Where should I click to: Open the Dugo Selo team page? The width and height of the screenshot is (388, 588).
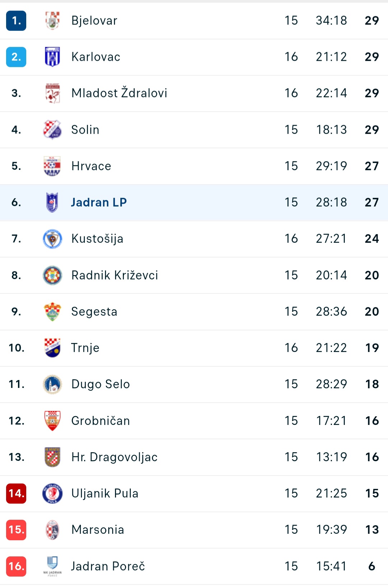tap(101, 384)
